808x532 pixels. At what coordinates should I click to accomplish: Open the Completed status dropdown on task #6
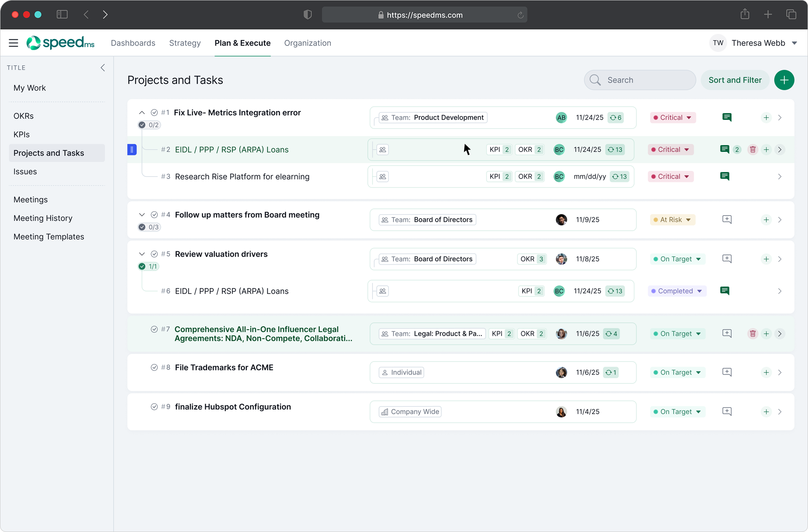677,291
